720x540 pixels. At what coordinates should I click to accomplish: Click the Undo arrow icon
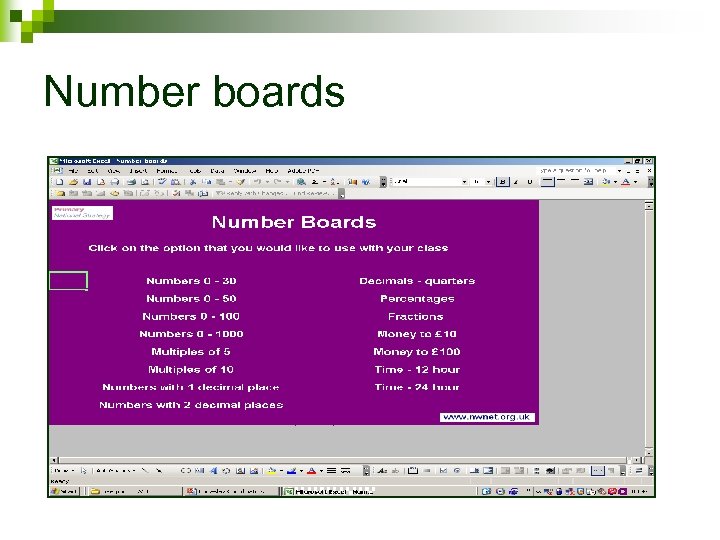258,182
